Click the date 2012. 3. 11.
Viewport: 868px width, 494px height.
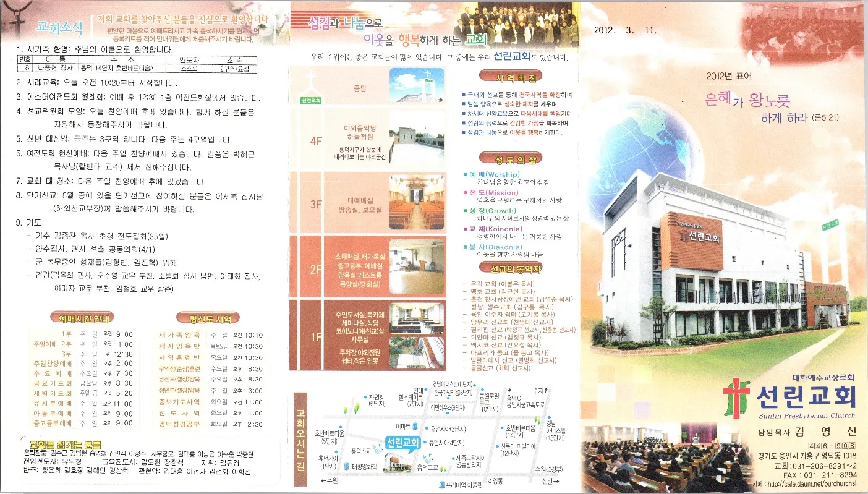624,30
